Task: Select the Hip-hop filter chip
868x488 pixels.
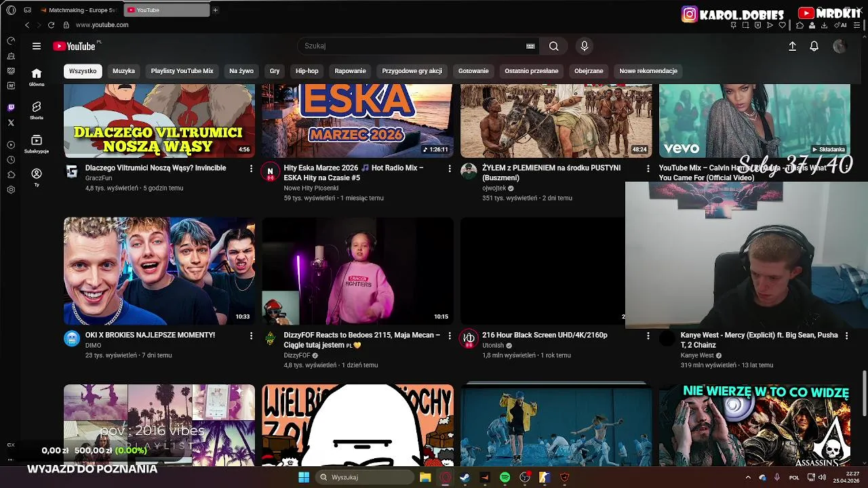Action: coord(307,71)
